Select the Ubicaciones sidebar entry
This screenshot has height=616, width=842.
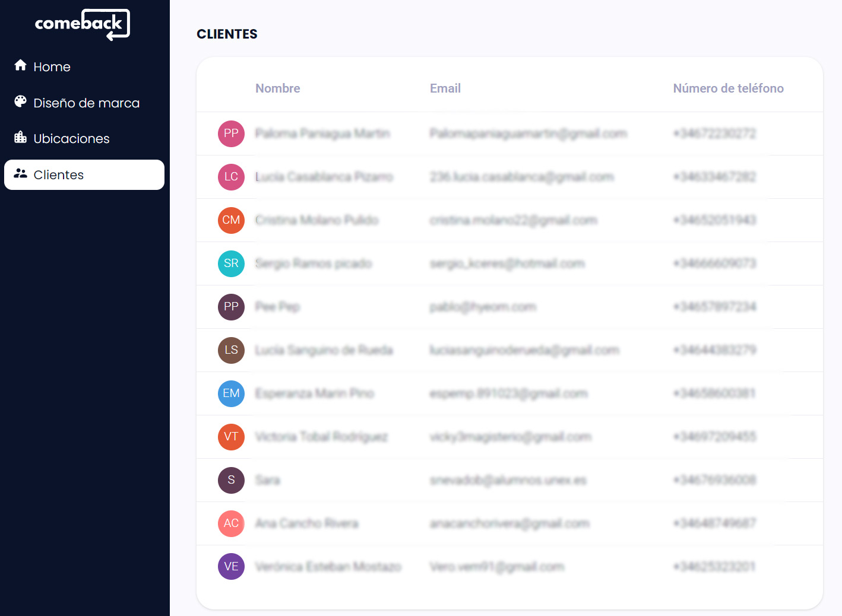[71, 138]
